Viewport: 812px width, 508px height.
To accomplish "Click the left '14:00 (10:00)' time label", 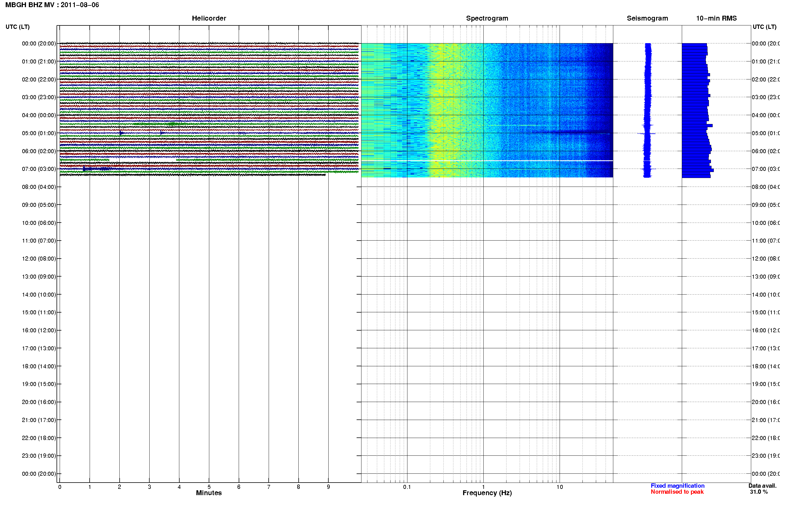I will pos(39,295).
